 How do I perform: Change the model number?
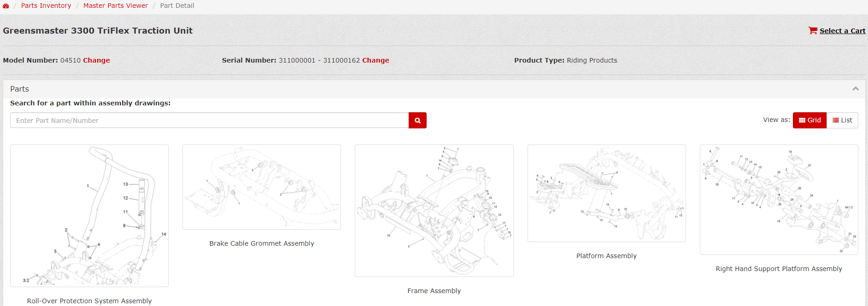(96, 60)
